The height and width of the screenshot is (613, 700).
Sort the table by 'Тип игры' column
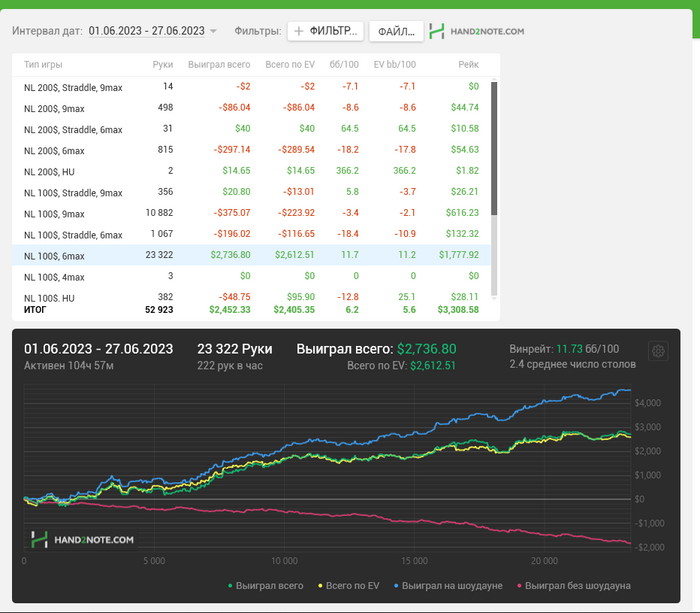[x=43, y=64]
